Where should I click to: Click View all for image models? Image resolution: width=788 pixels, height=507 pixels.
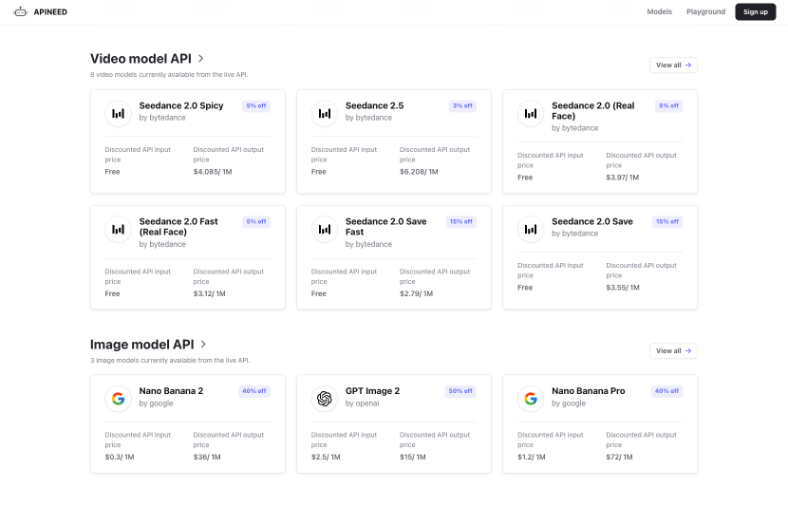pos(673,351)
